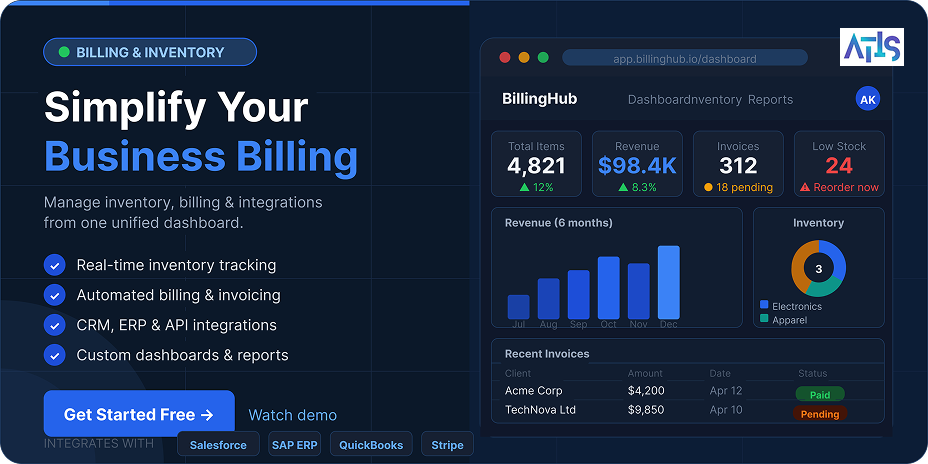Click the $9,850 amount cell
The height and width of the screenshot is (464, 928).
tap(646, 410)
